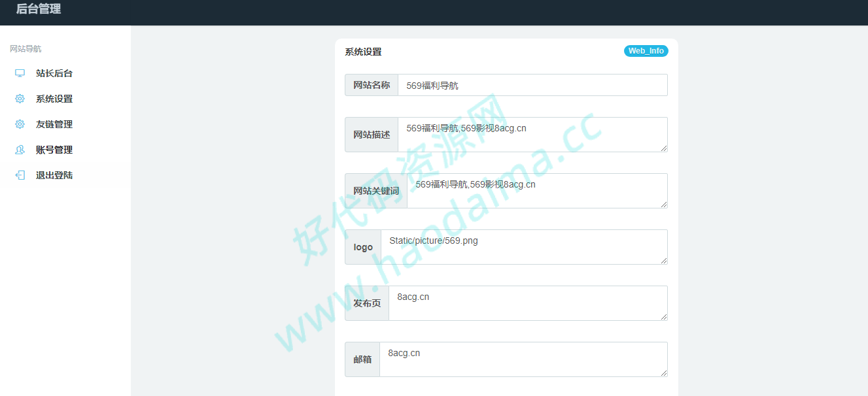Click the Web_Info badge
The height and width of the screenshot is (396, 868).
(646, 51)
